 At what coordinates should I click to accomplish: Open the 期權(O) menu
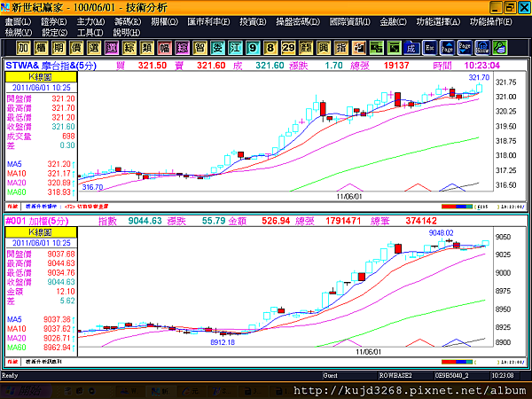(165, 21)
